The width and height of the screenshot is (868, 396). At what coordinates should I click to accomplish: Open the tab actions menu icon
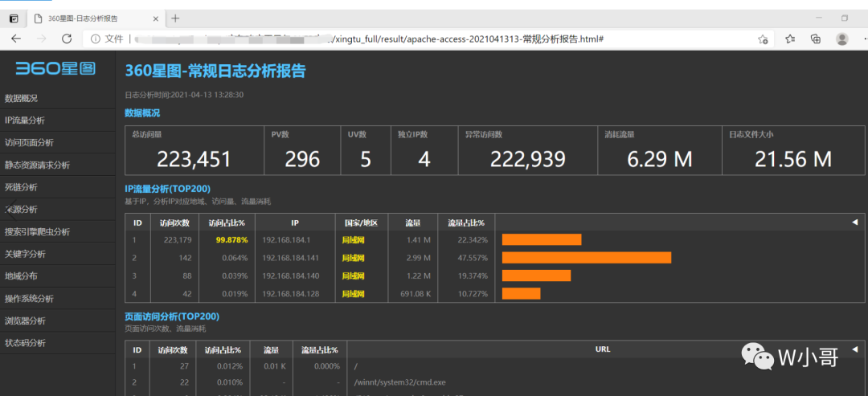tap(14, 18)
